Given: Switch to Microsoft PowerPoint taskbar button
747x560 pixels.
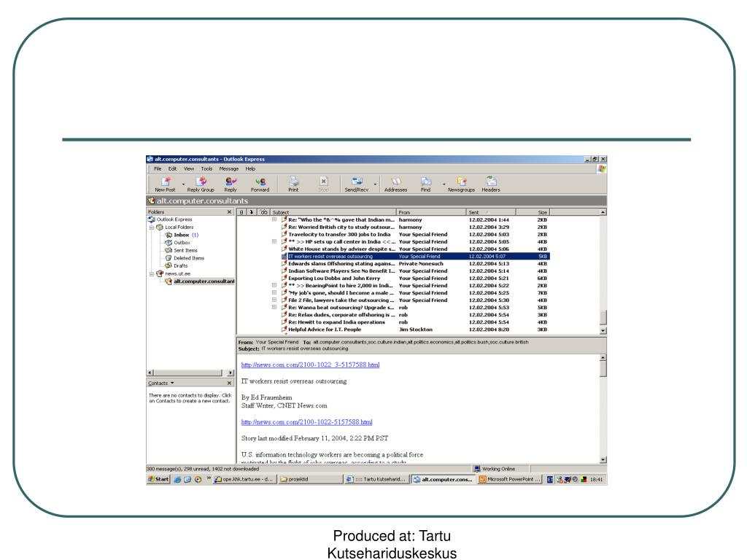Looking at the screenshot, I should click(x=510, y=479).
